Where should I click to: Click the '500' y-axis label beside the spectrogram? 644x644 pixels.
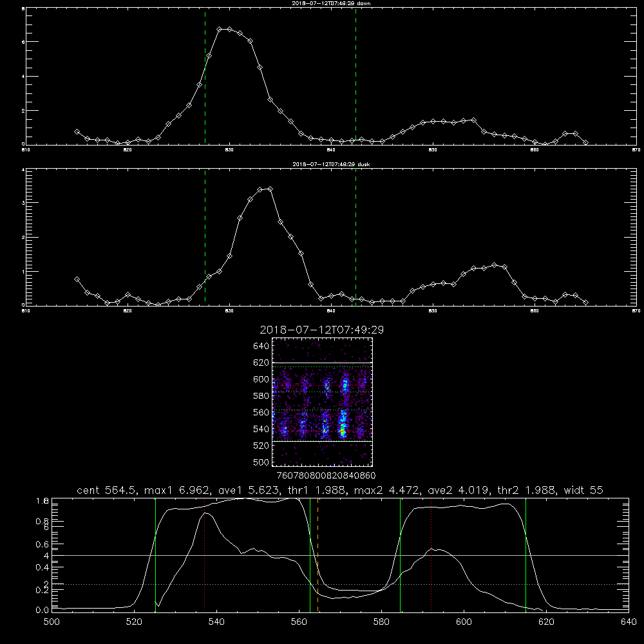click(261, 462)
